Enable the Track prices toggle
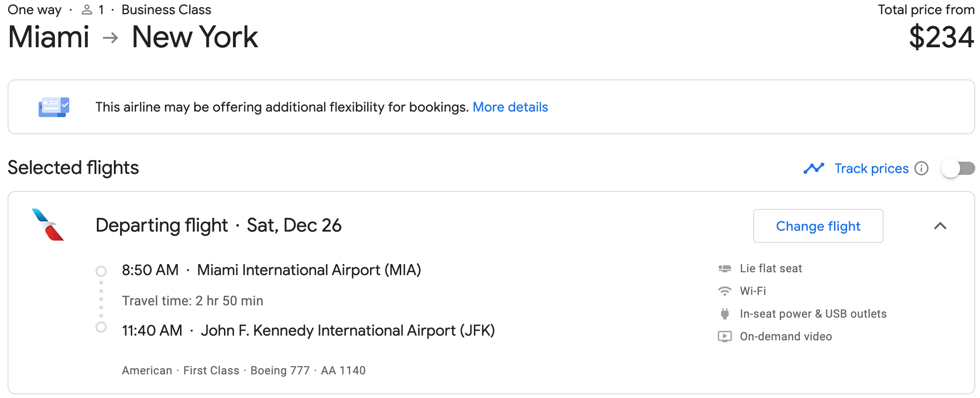The image size is (980, 398). click(x=958, y=168)
